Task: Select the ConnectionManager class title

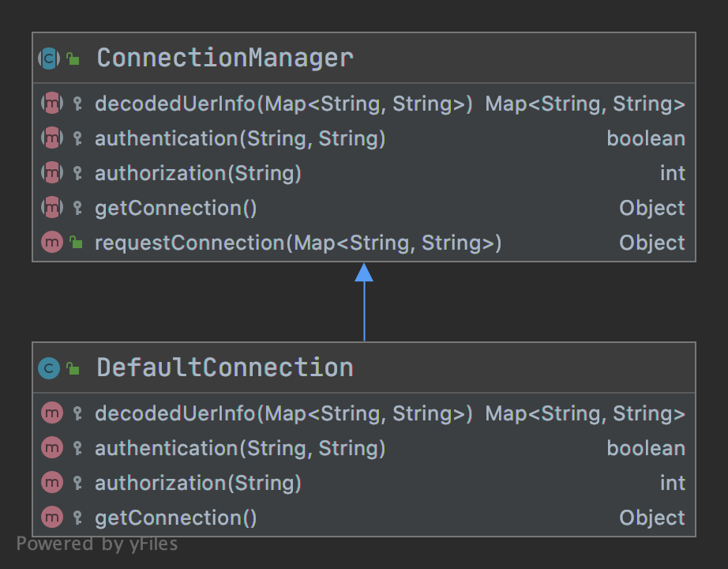Action: pos(225,58)
